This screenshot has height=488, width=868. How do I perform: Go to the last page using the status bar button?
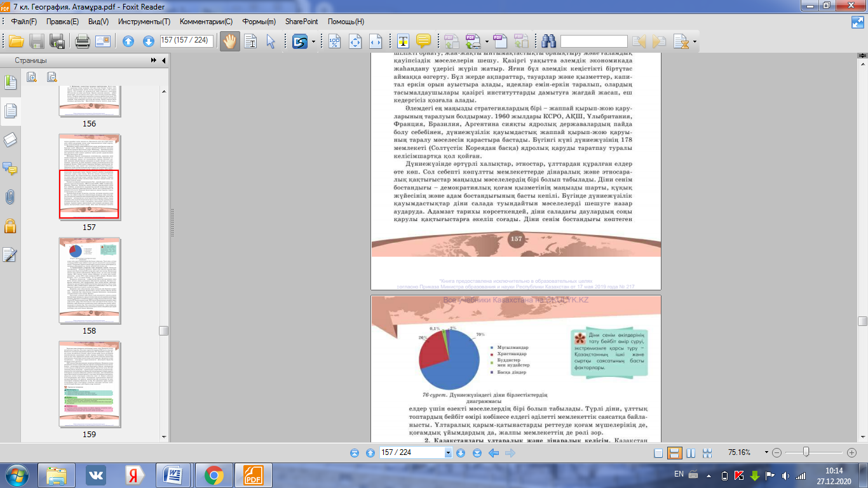477,453
